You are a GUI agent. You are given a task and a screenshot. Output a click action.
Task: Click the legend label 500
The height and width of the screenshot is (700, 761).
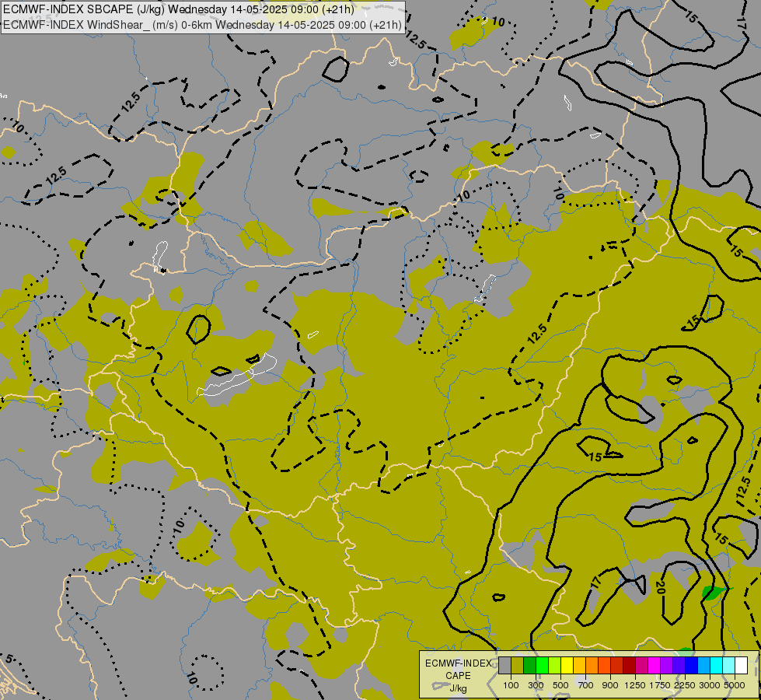point(560,685)
